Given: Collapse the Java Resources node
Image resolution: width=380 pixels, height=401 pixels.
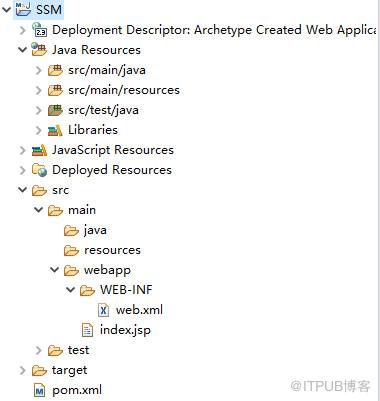Looking at the screenshot, I should 22,50.
